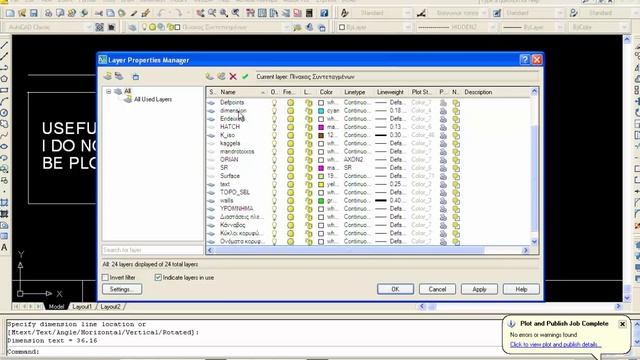Select the Multiline Text 'A' tool
This screenshot has width=640, height=360.
coord(4,247)
